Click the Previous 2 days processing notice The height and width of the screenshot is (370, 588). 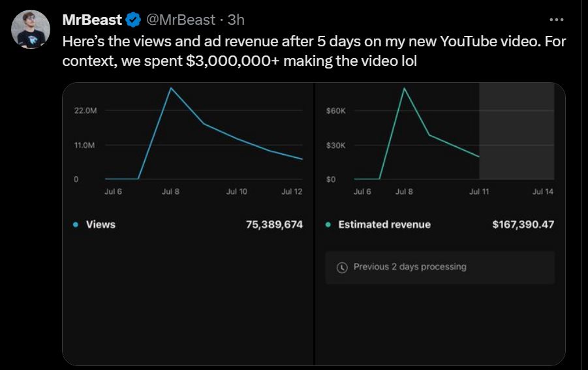tap(440, 268)
